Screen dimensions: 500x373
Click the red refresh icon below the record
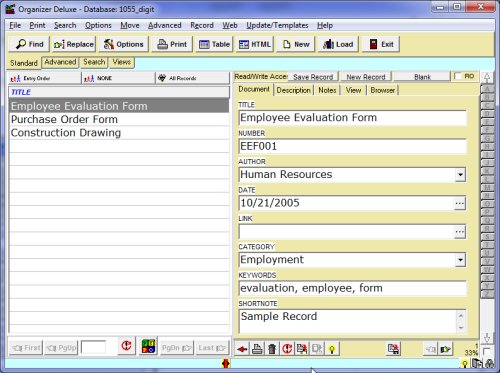(287, 349)
